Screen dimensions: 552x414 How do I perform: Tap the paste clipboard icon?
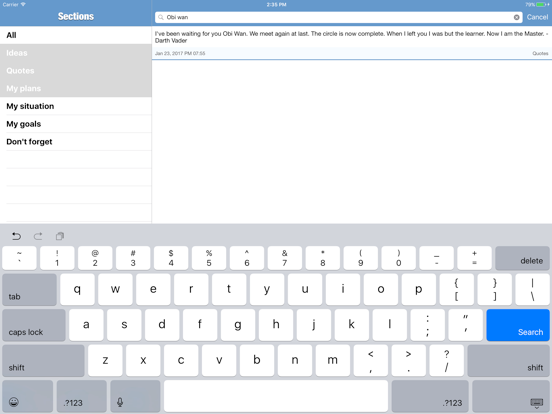[x=60, y=236]
